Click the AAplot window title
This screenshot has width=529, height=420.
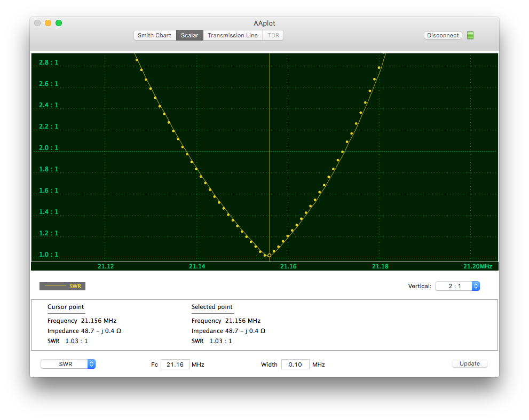click(265, 23)
